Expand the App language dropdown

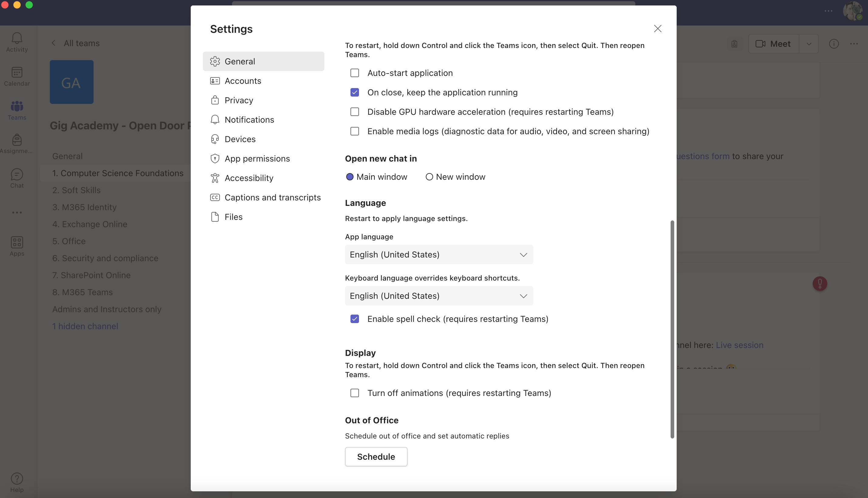tap(439, 254)
